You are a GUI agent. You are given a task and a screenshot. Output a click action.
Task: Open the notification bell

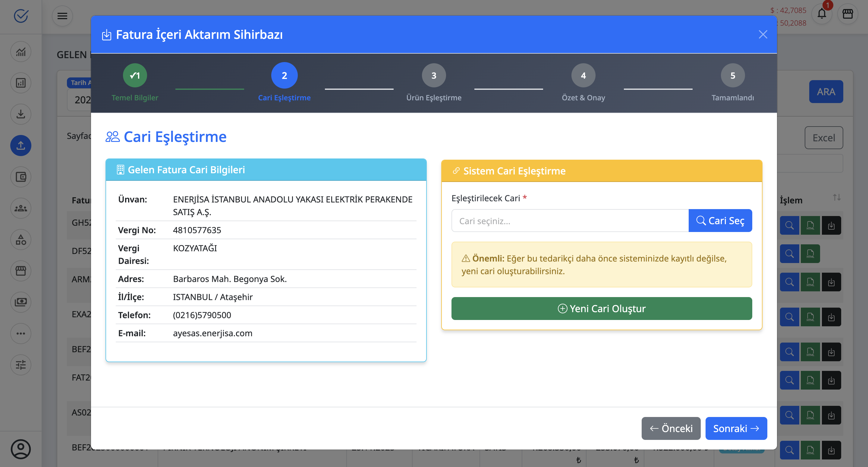point(822,14)
